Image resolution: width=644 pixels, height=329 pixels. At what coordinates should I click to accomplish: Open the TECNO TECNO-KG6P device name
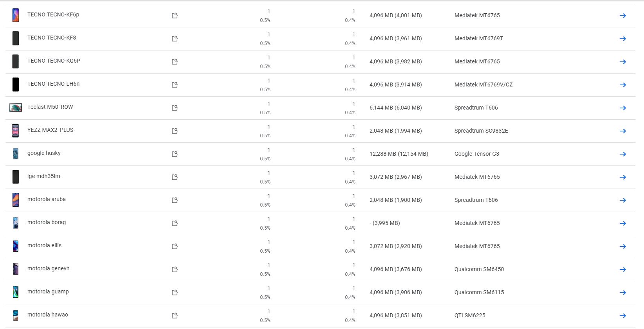coord(54,61)
